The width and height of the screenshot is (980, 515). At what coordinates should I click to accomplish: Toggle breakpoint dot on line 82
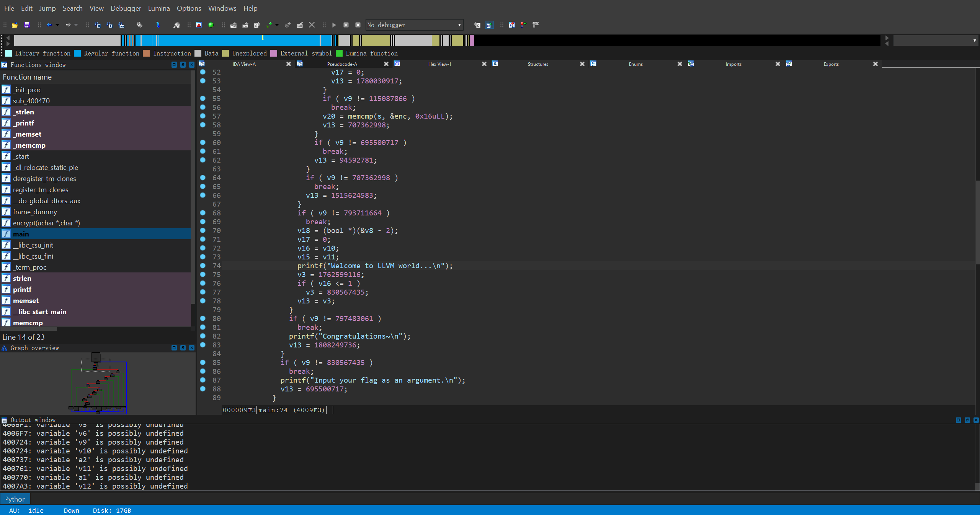tap(203, 336)
